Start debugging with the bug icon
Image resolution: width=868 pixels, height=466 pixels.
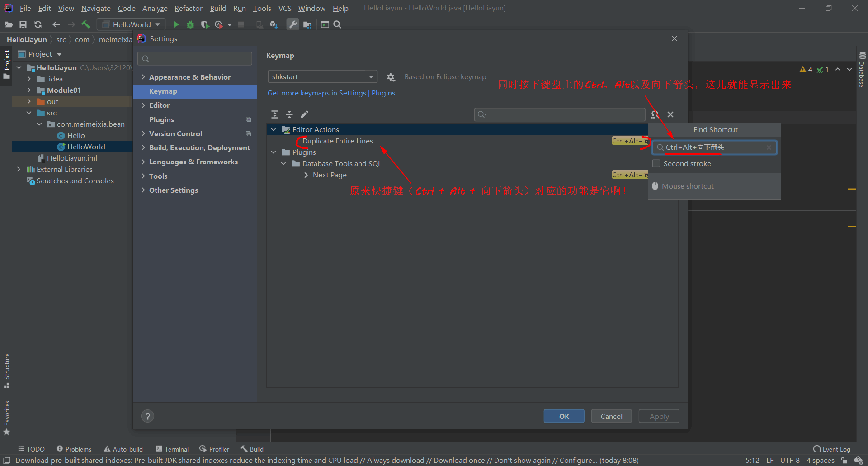[x=190, y=24]
